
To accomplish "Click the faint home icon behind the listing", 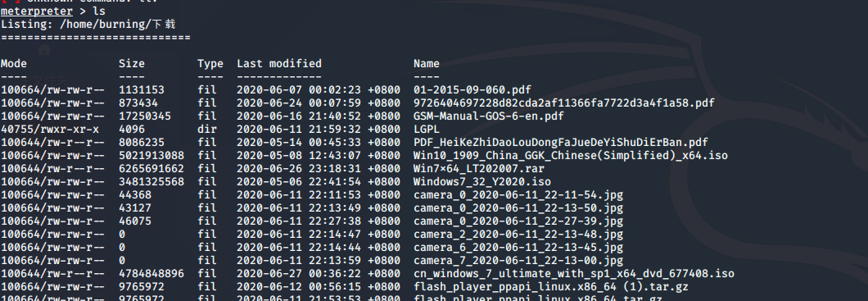I will point(44,50).
